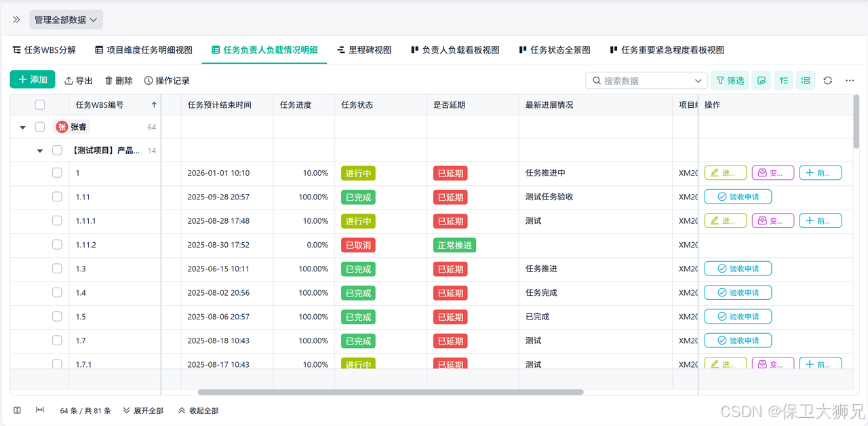
Task: Expand the sidebar with double-chevron icon
Action: click(16, 20)
